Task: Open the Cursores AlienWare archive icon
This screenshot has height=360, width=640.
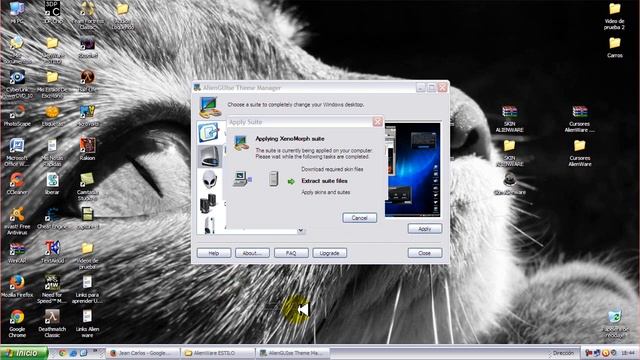Action: (580, 119)
